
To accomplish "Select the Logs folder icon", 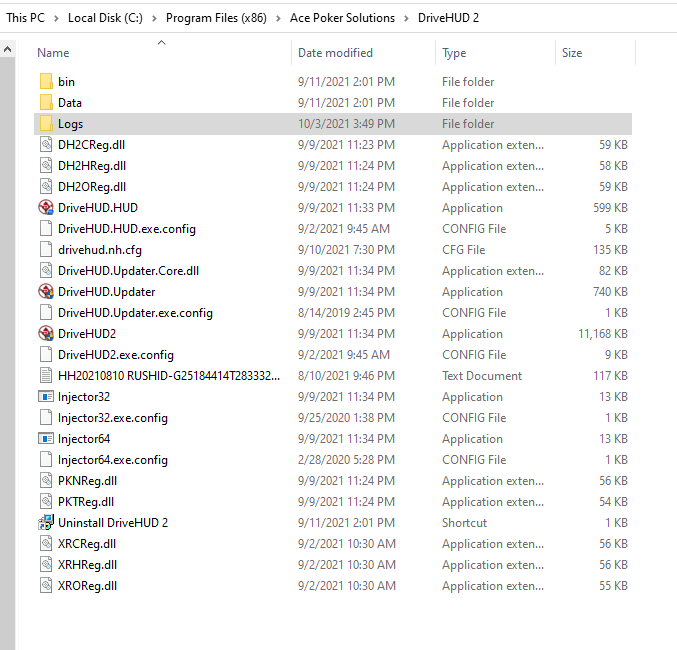I will tap(46, 124).
